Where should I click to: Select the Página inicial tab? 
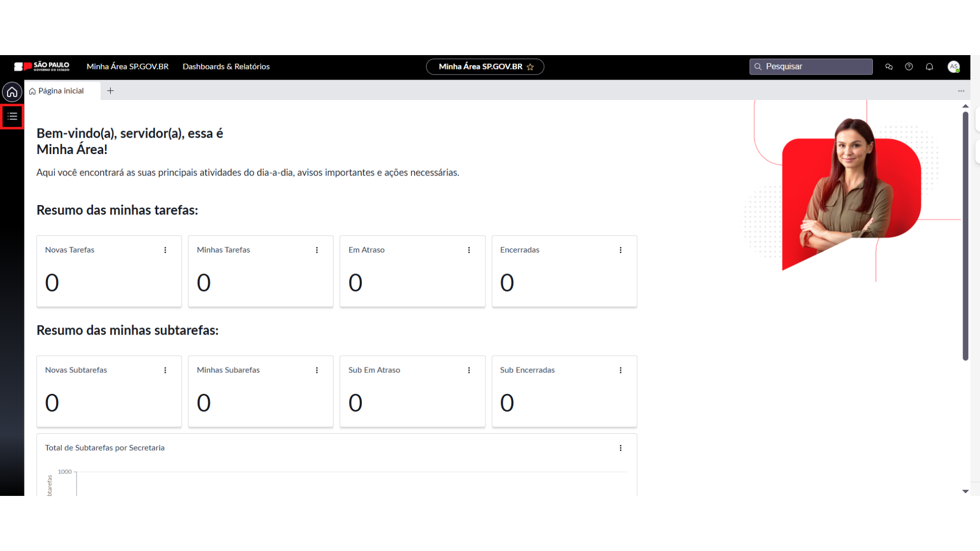pyautogui.click(x=61, y=91)
